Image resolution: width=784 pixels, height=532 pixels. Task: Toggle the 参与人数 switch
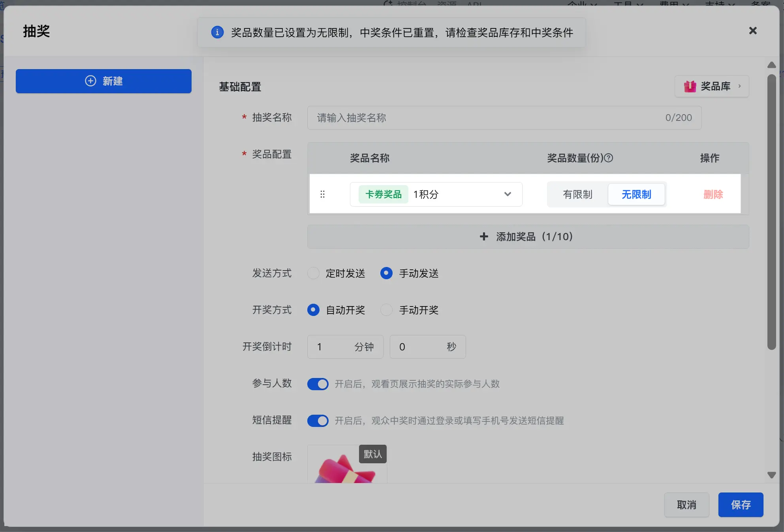pyautogui.click(x=318, y=383)
